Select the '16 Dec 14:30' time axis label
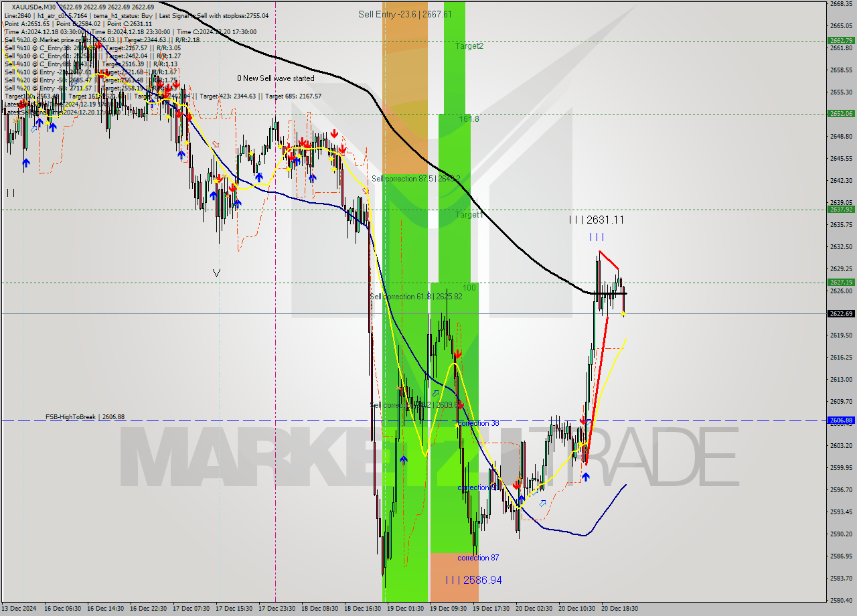This screenshot has width=857, height=616. click(x=106, y=609)
